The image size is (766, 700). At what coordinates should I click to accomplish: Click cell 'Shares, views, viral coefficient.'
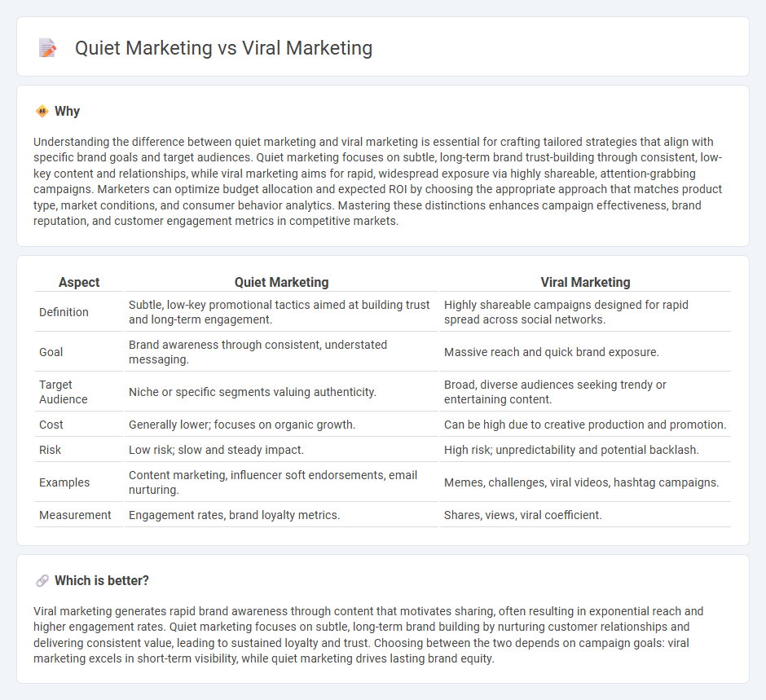click(x=585, y=515)
